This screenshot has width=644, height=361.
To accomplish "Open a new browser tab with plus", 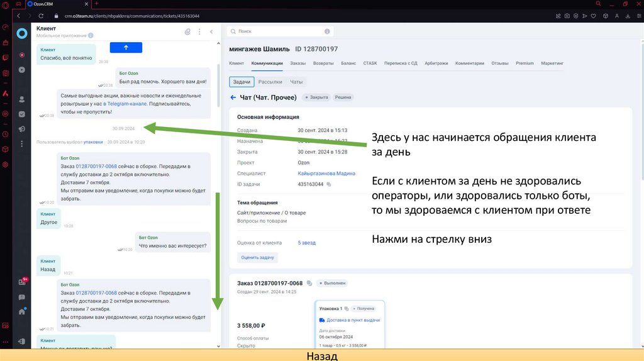I will [x=96, y=4].
